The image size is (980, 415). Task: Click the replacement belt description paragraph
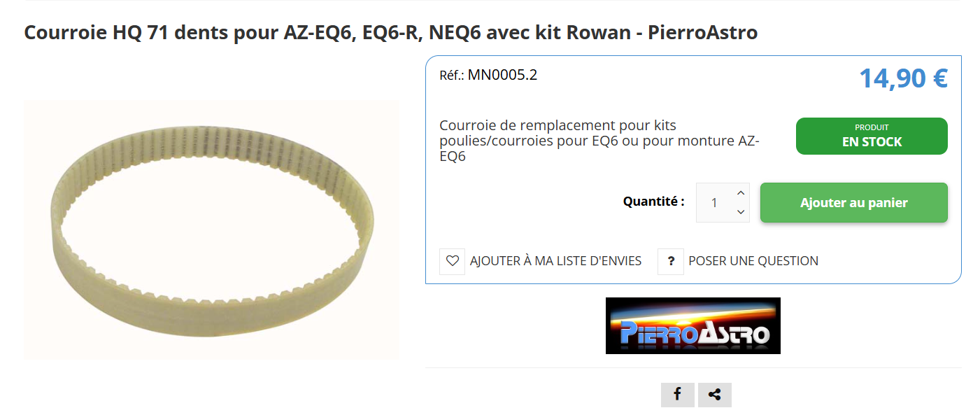[599, 141]
